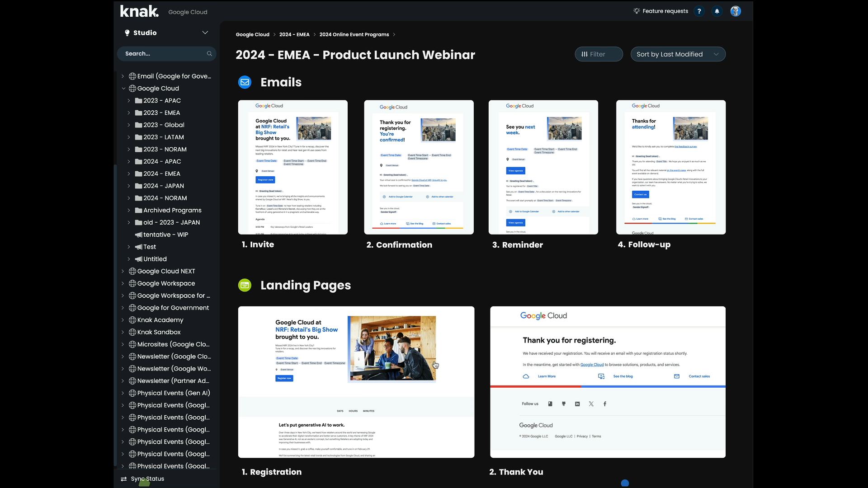Open the Studio dropdown chevron
The image size is (868, 488).
[x=205, y=33]
